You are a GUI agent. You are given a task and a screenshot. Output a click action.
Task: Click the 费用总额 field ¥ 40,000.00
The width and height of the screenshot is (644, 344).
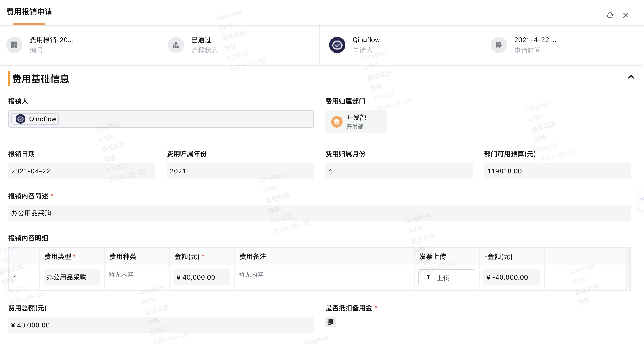(x=161, y=325)
